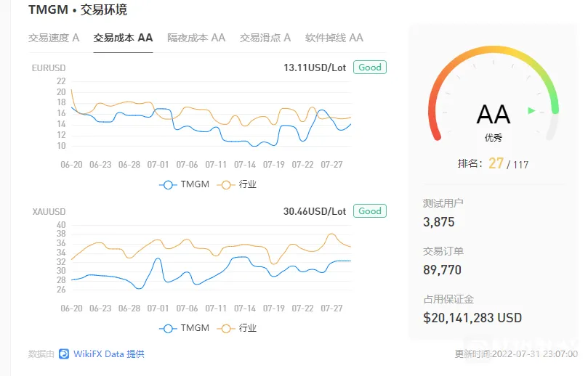The image size is (588, 376).
Task: Select the 交易成本 AA tab
Action: click(x=123, y=38)
